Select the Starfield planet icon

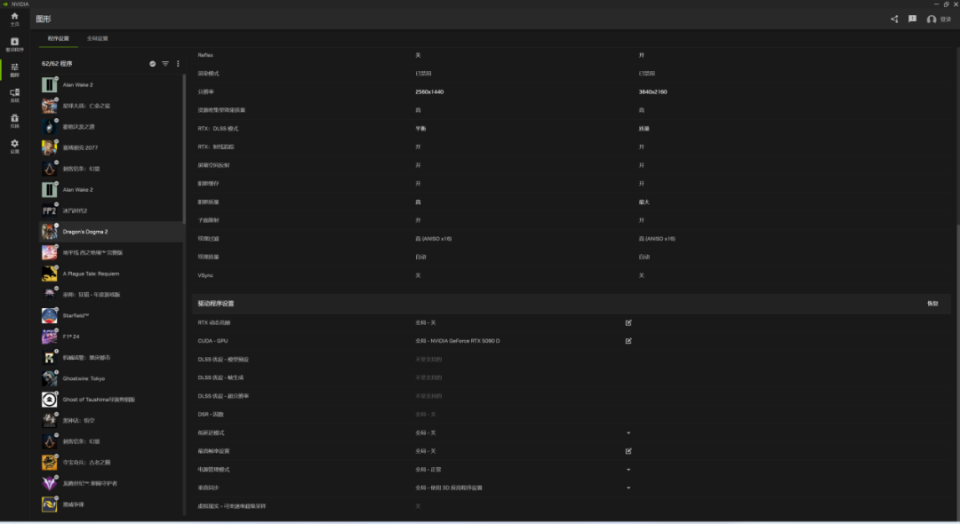[49, 316]
